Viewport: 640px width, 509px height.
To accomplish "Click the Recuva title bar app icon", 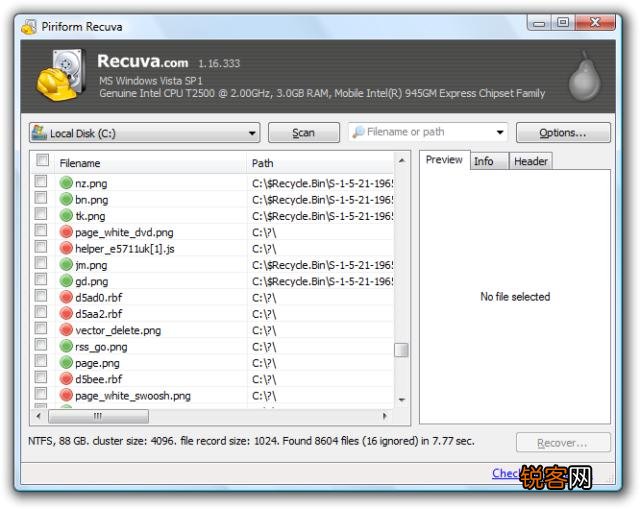I will click(x=29, y=27).
